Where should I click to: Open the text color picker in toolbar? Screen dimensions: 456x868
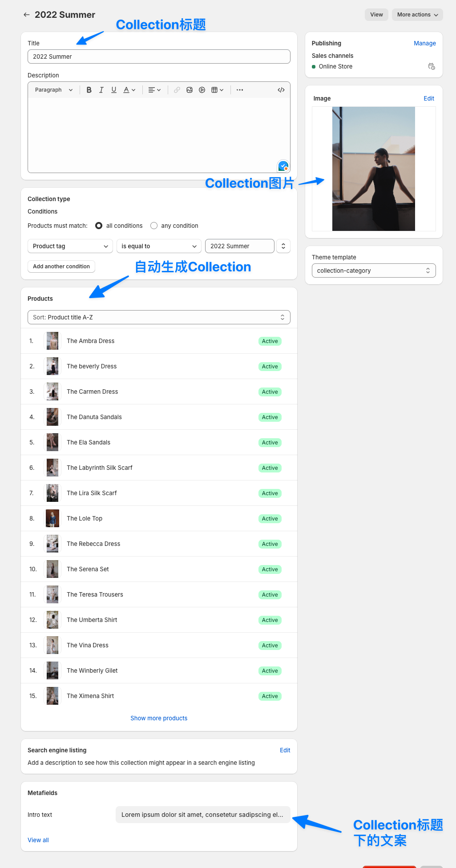coord(129,90)
